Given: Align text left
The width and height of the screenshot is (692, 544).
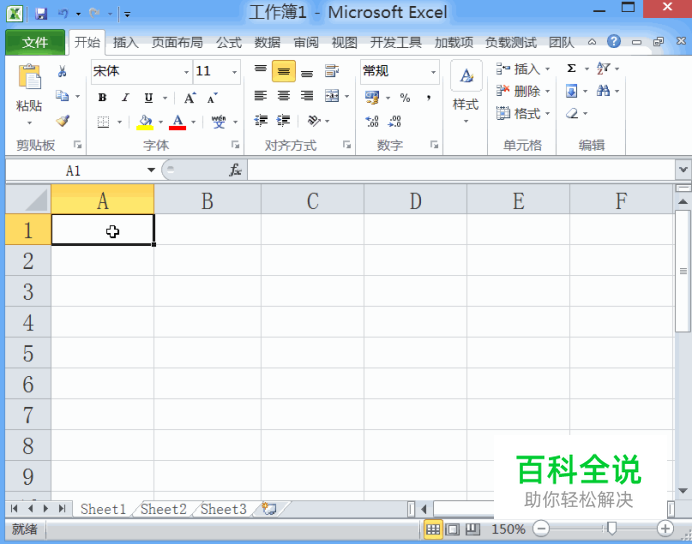Looking at the screenshot, I should click(x=260, y=96).
